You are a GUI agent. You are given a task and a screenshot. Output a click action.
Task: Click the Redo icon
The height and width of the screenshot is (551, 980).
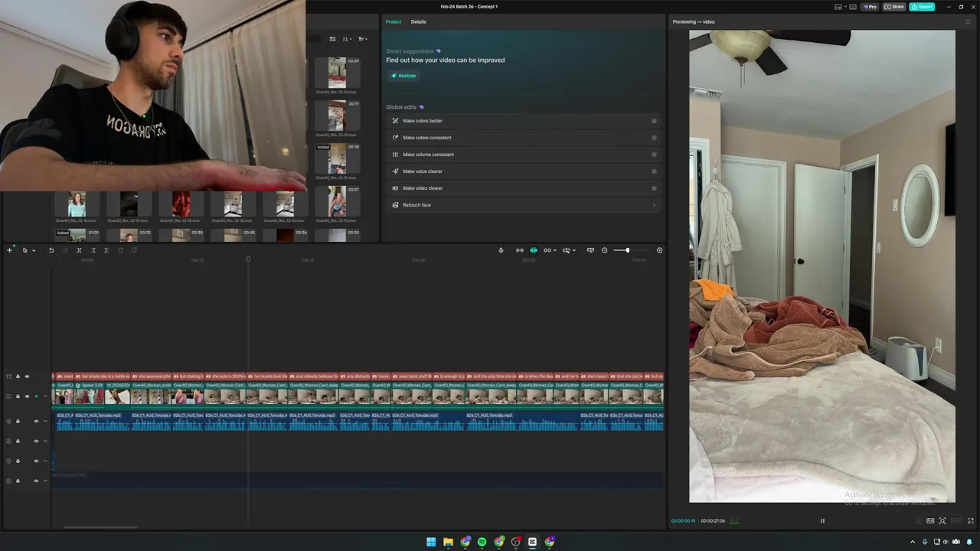coord(65,250)
